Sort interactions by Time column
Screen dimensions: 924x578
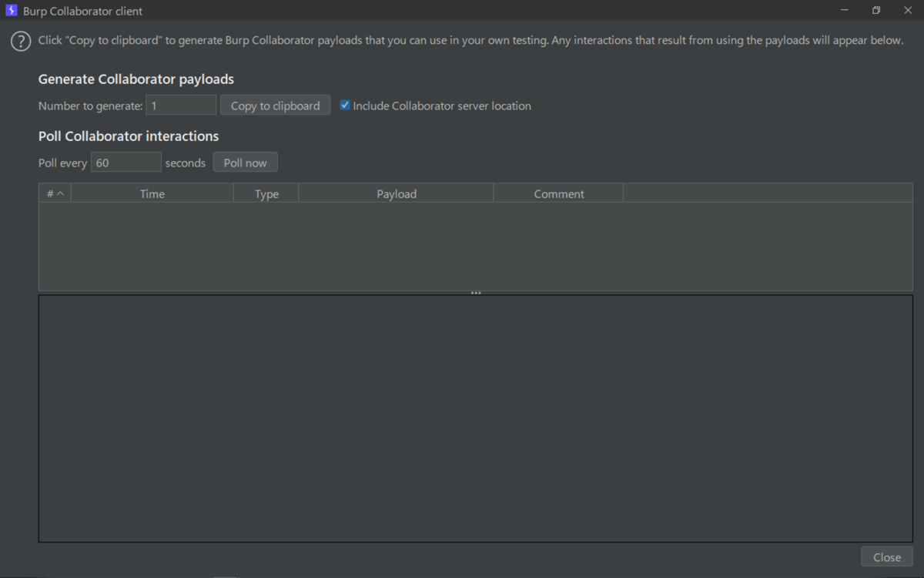pos(152,193)
